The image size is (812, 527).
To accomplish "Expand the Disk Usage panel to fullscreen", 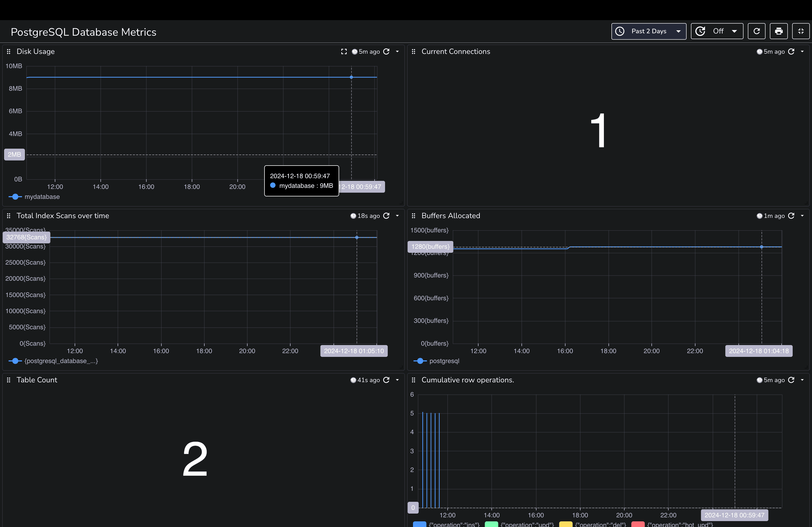I will click(x=344, y=52).
